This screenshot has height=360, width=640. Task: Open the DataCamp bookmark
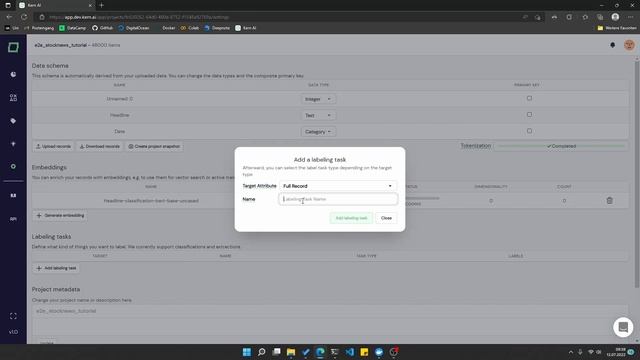(x=73, y=28)
